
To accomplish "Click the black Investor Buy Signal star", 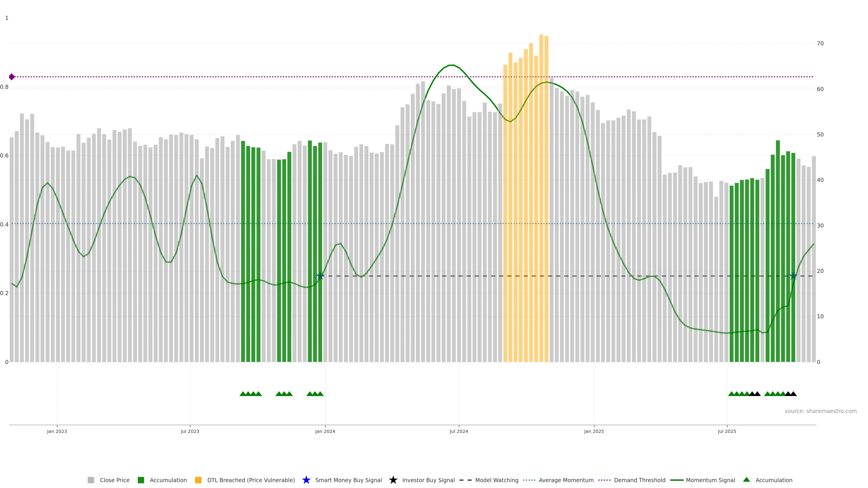I will [x=393, y=480].
